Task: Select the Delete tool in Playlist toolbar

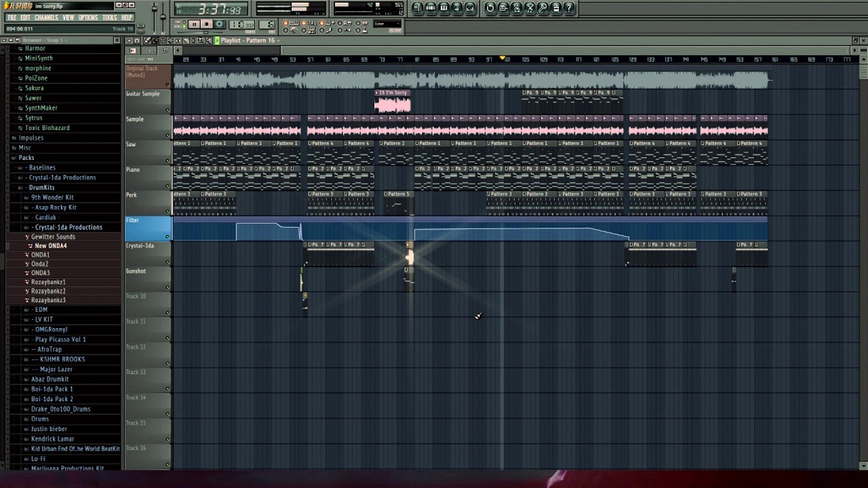Action: [163, 41]
